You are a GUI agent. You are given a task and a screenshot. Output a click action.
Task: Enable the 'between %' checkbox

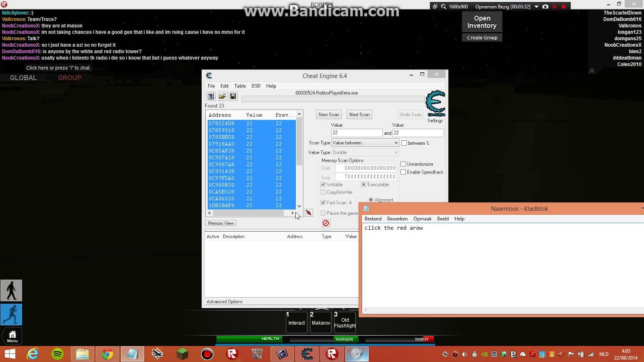(x=404, y=143)
